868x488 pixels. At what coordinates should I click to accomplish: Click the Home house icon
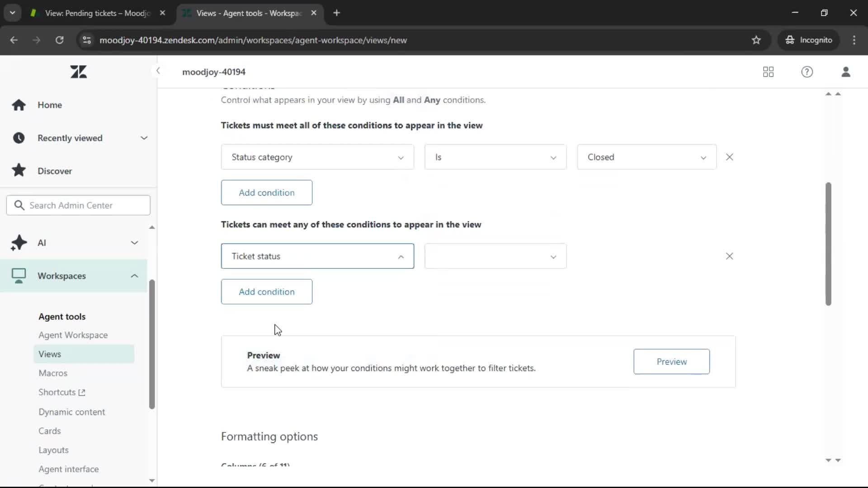click(19, 105)
